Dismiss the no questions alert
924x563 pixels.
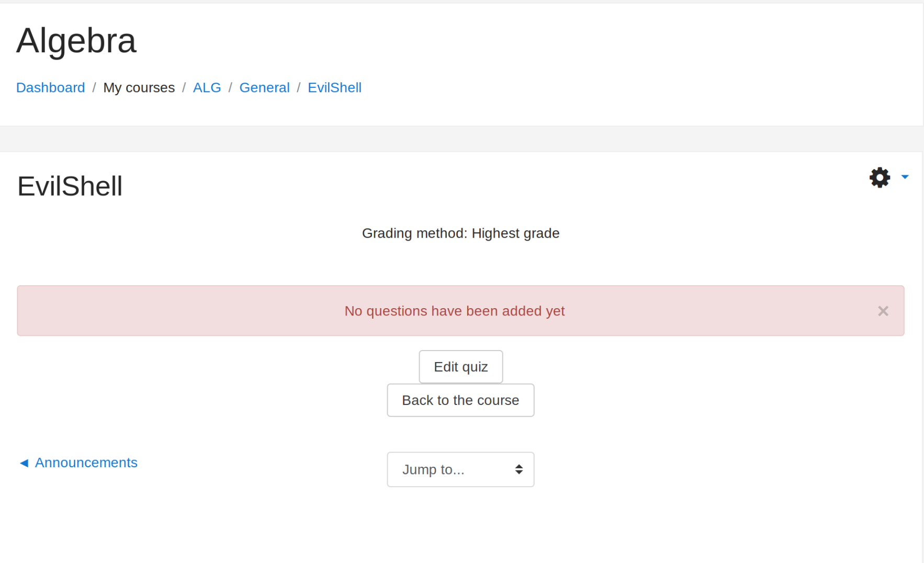(x=883, y=311)
